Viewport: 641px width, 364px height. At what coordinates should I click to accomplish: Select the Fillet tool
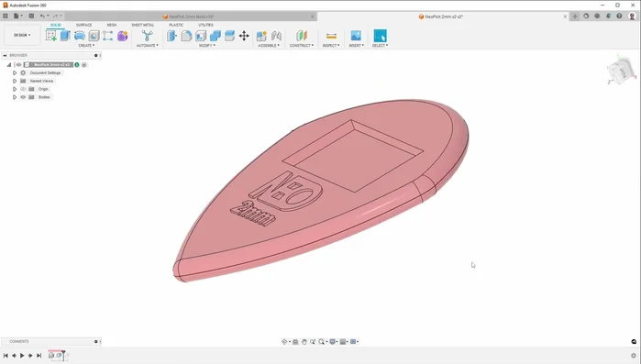[x=186, y=36]
